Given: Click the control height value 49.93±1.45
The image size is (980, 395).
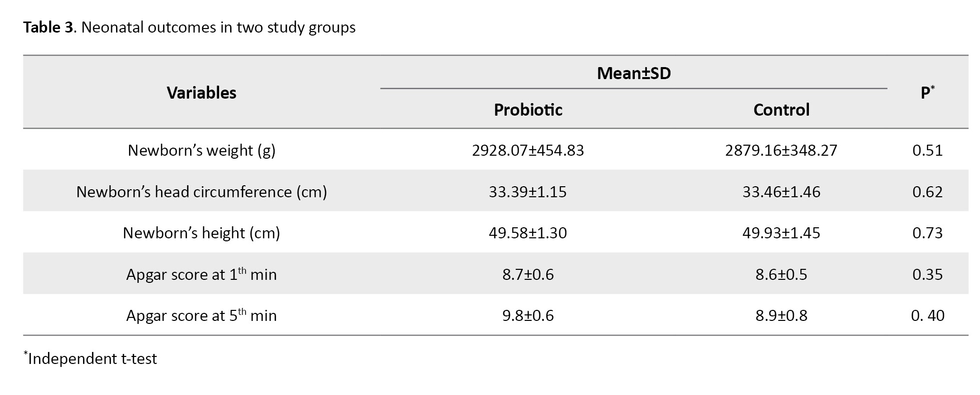Looking at the screenshot, I should click(781, 233).
